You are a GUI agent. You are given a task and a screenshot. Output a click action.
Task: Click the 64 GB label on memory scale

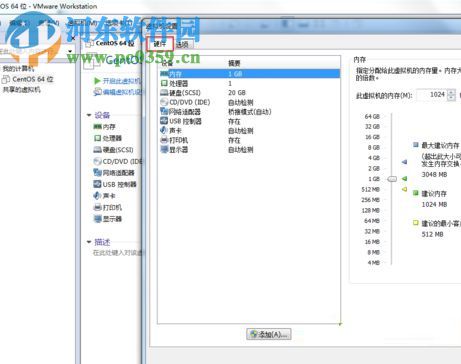pos(372,116)
